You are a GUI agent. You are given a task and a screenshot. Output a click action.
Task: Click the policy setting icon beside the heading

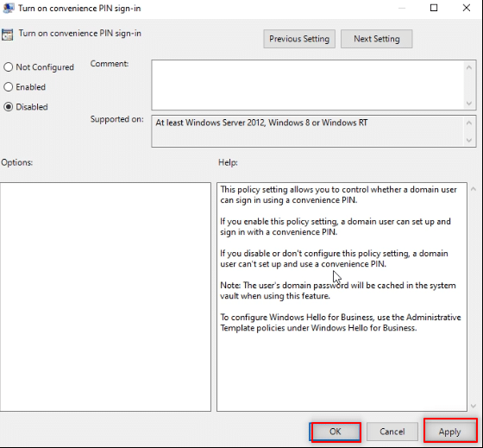7,35
